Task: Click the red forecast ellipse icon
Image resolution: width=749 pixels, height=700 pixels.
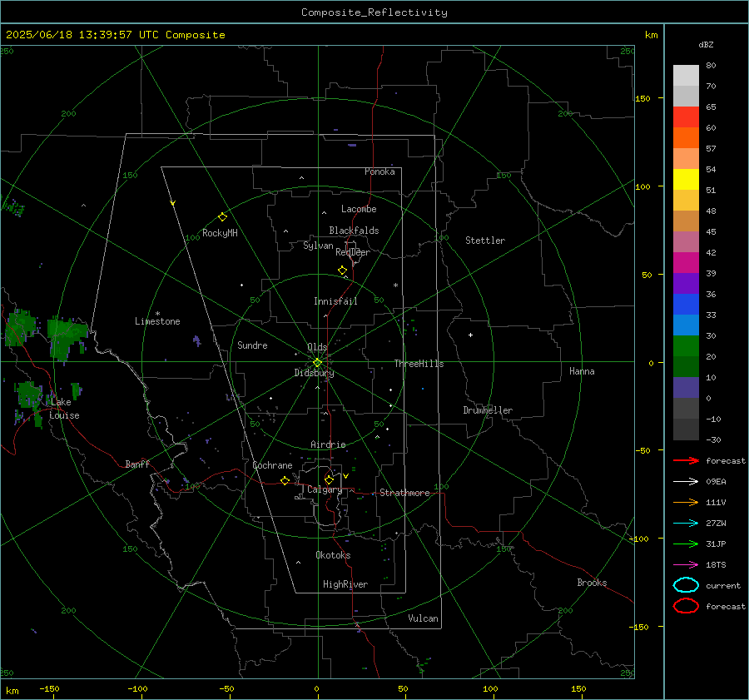Action: [x=686, y=606]
